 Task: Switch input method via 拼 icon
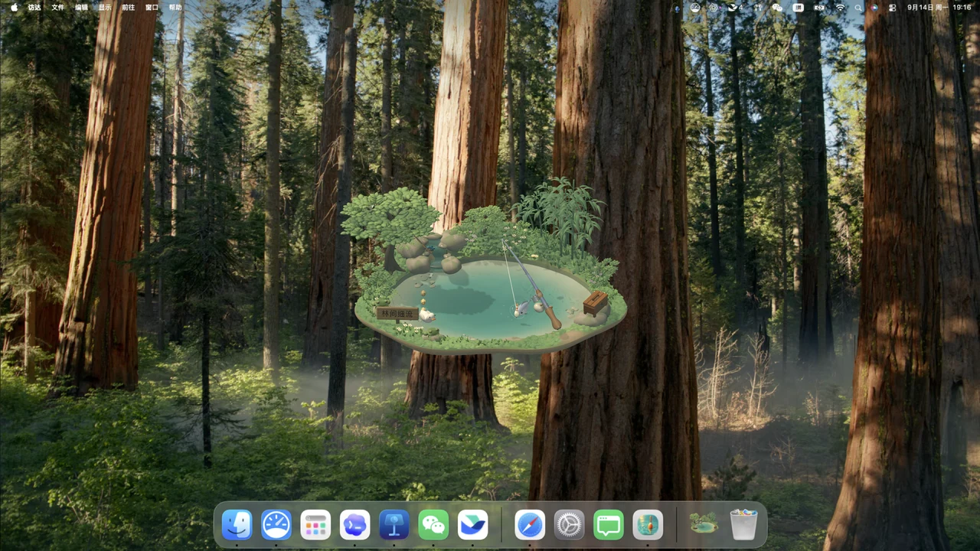pos(799,8)
